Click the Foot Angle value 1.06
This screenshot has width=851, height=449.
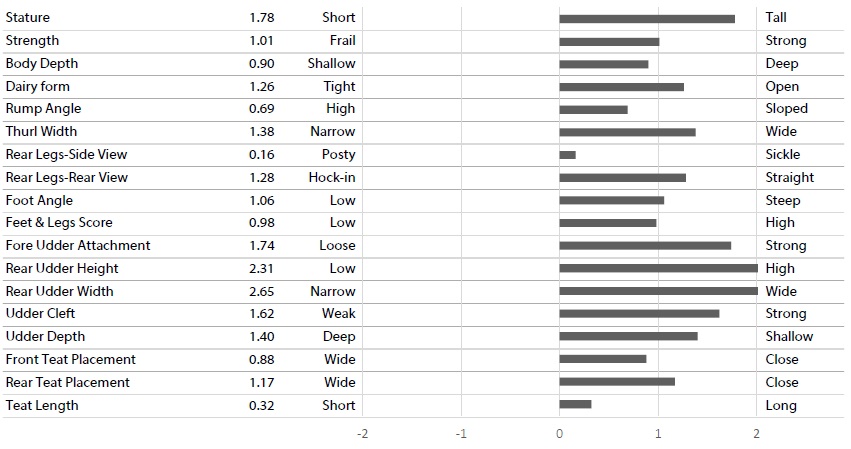tap(262, 200)
